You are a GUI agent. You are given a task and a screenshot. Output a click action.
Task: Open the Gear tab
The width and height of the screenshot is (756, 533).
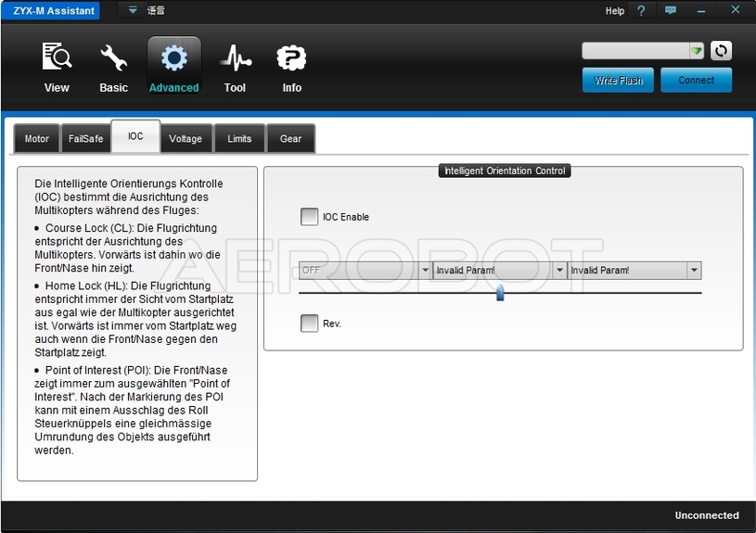[290, 139]
